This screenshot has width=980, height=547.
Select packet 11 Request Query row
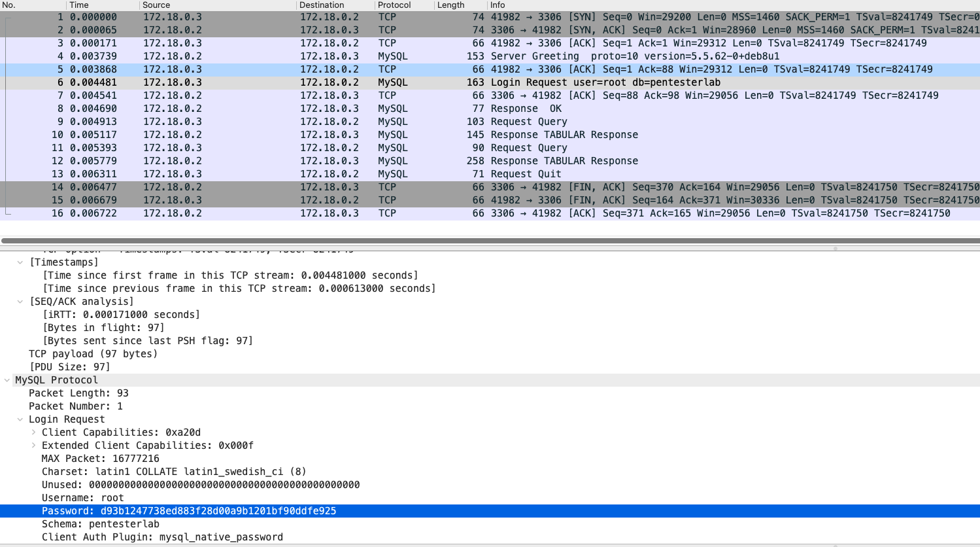490,148
